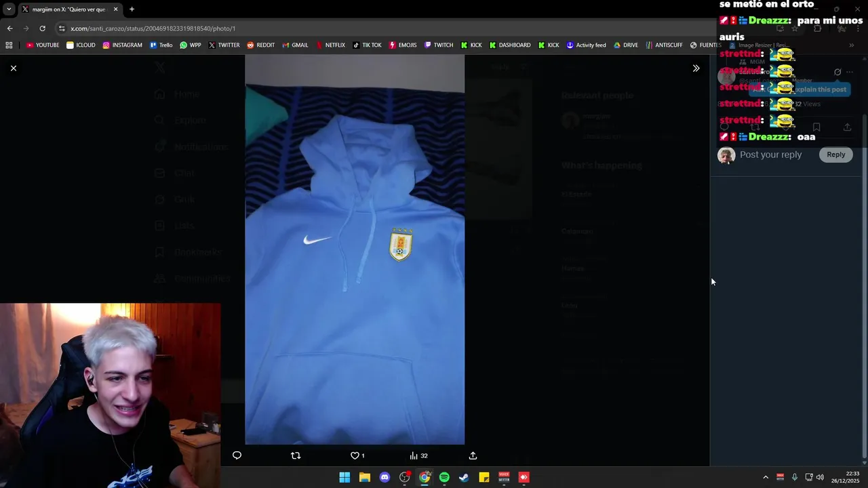Click the reply comment icon under the photo
Image resolution: width=868 pixels, height=488 pixels.
point(237,455)
